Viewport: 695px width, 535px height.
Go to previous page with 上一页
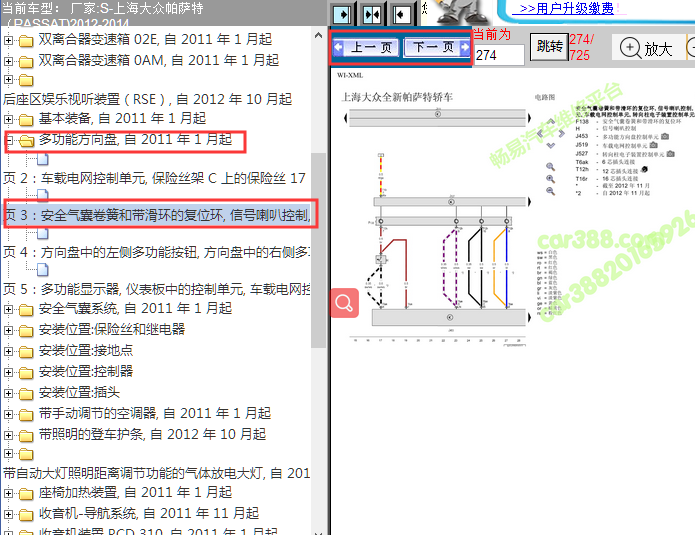(366, 47)
